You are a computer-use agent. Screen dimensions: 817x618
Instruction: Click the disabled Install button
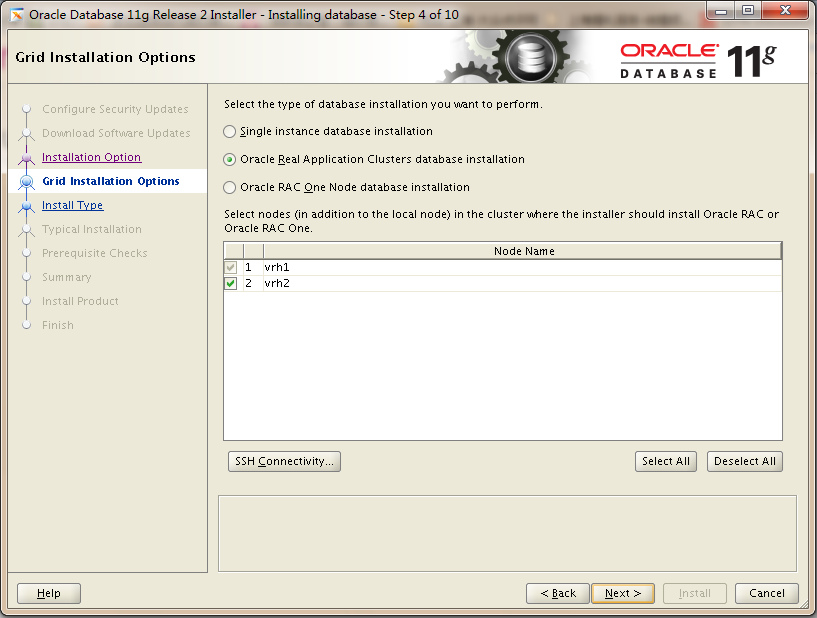pyautogui.click(x=695, y=594)
